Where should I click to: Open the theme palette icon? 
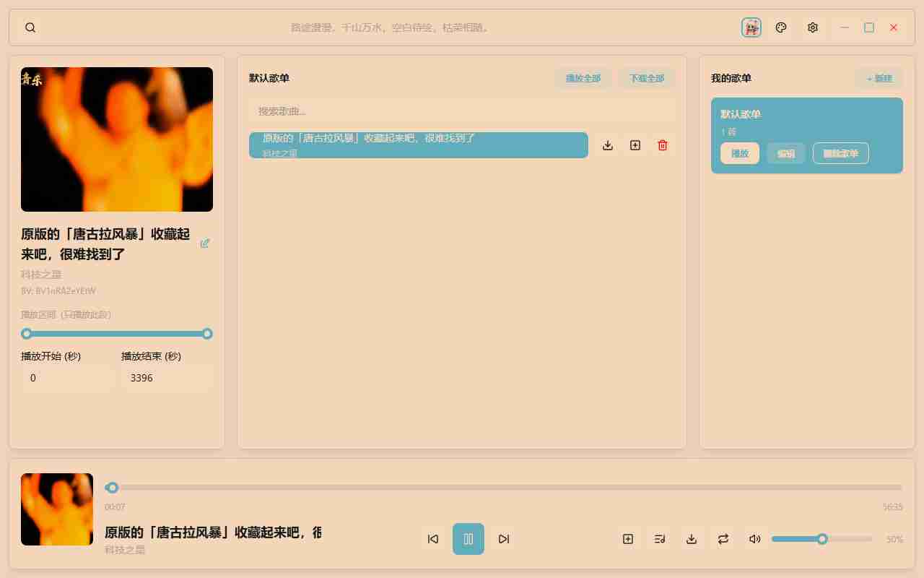tap(780, 27)
